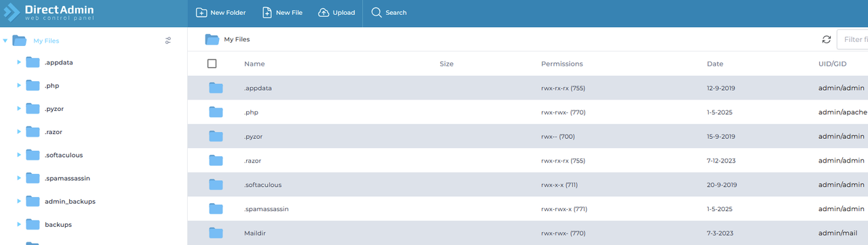Click the .razor folder icon in file list
Viewport: 868px width, 245px height.
tap(216, 160)
